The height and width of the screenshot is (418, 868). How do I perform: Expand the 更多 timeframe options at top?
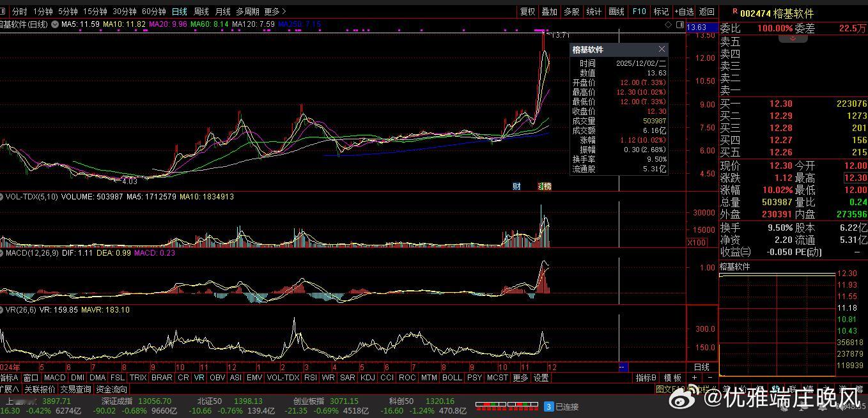(x=275, y=12)
